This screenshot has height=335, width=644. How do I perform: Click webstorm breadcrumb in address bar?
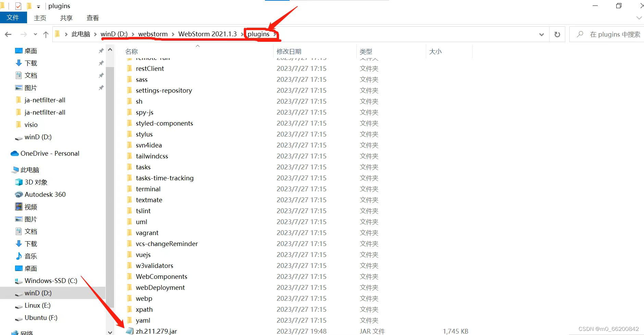click(153, 34)
